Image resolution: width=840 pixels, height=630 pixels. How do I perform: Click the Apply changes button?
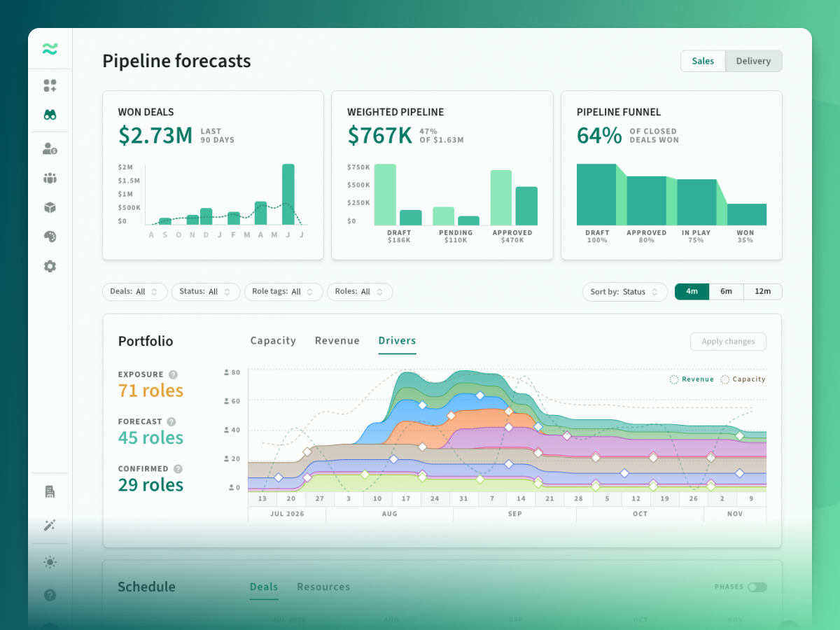pyautogui.click(x=728, y=342)
